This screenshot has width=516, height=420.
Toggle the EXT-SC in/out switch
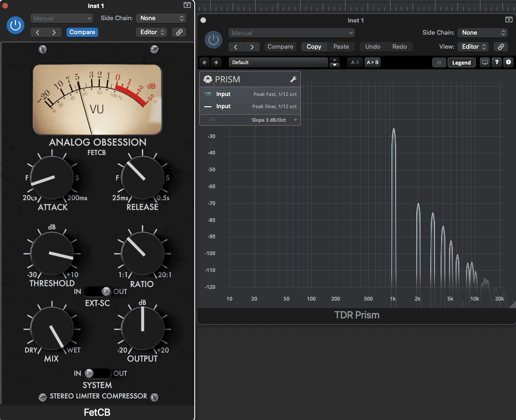pyautogui.click(x=98, y=292)
